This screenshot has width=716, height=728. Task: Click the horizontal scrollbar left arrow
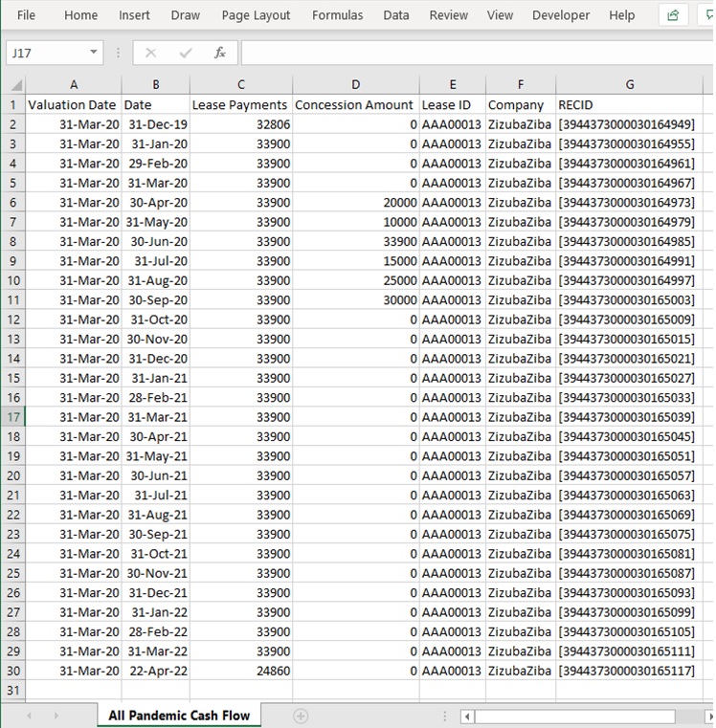point(467,716)
